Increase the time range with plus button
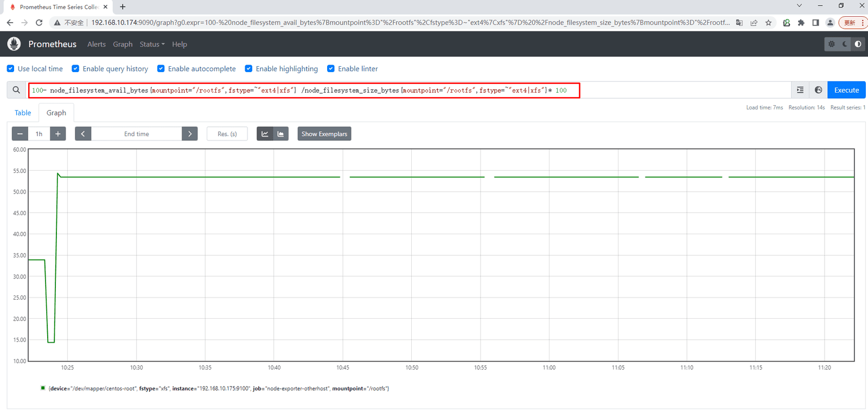Screen dimensions: 868x413 tap(58, 134)
